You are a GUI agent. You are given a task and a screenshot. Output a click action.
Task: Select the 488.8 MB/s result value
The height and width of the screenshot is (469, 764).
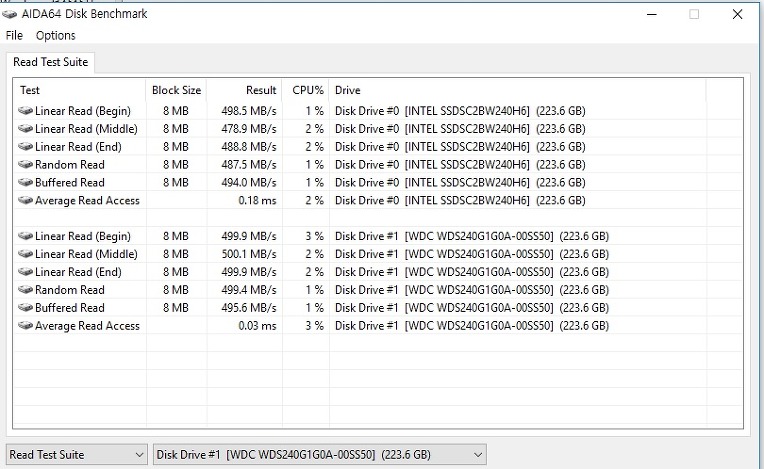[x=249, y=147]
